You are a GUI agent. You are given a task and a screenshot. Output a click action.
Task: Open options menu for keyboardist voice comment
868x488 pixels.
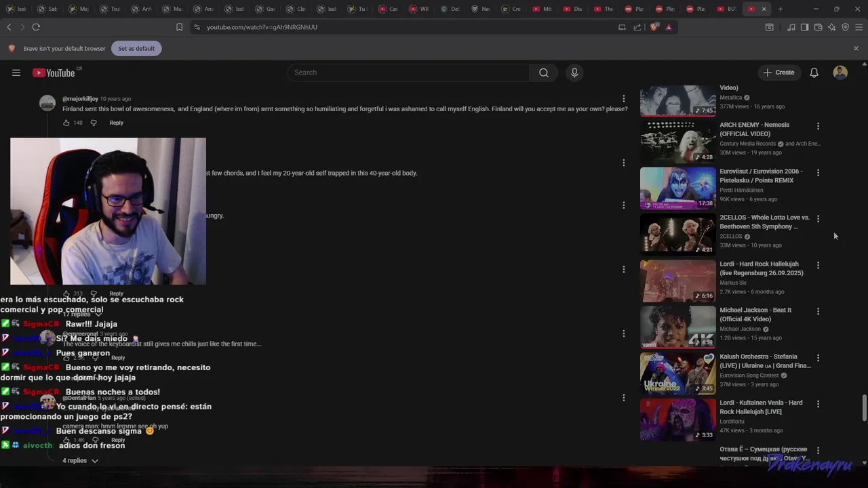coord(624,333)
